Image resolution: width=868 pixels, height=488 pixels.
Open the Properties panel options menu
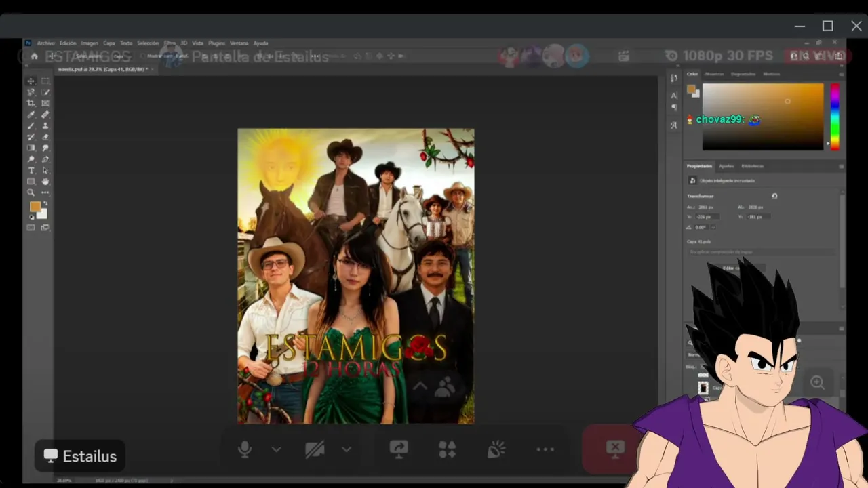842,166
